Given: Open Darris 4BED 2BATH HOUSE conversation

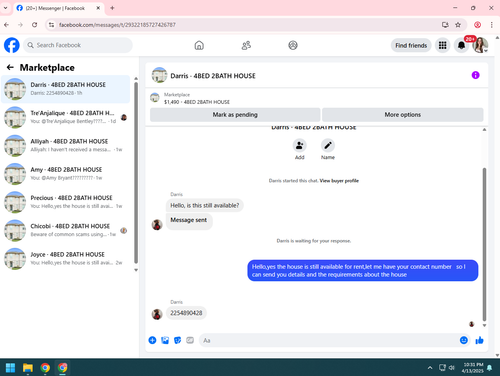Looking at the screenshot, I should pos(66,89).
